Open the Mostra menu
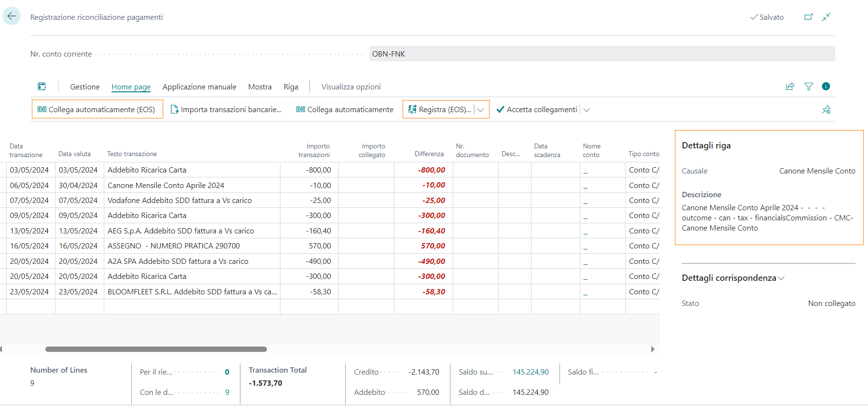The height and width of the screenshot is (406, 868). (x=260, y=87)
